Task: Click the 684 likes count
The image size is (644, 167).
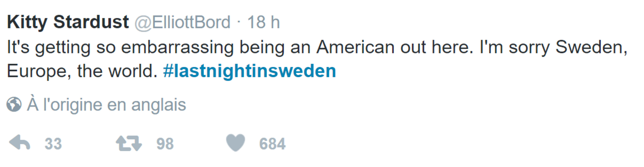Action: click(x=272, y=144)
